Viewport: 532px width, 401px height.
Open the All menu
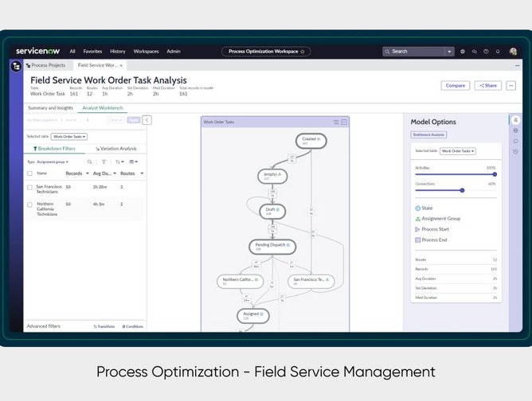pyautogui.click(x=72, y=52)
